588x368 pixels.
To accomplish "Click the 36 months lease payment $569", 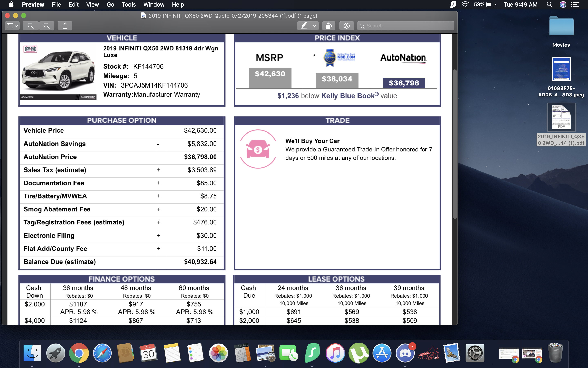I will pos(352,312).
